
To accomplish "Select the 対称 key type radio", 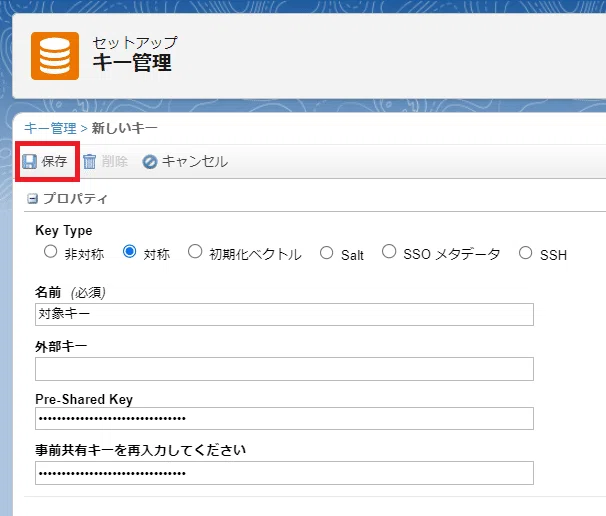I will point(129,252).
